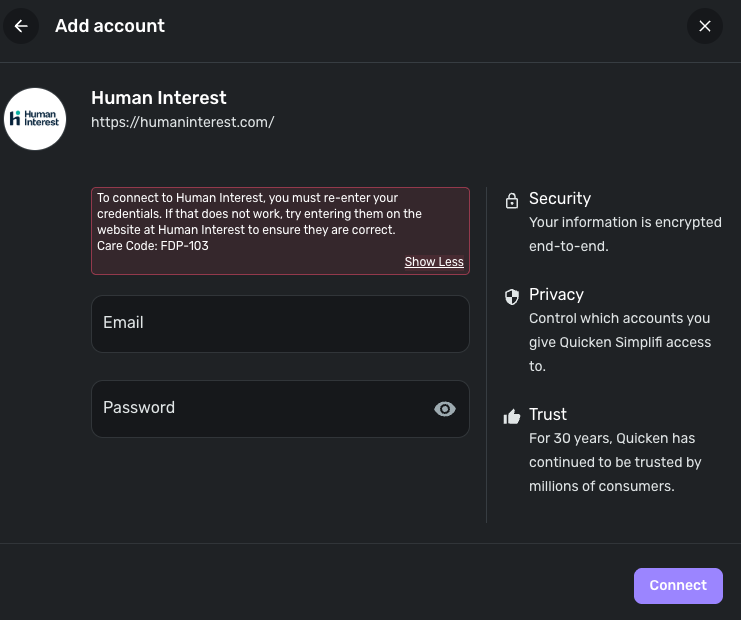
Task: Focus the Password input field
Action: click(260, 408)
